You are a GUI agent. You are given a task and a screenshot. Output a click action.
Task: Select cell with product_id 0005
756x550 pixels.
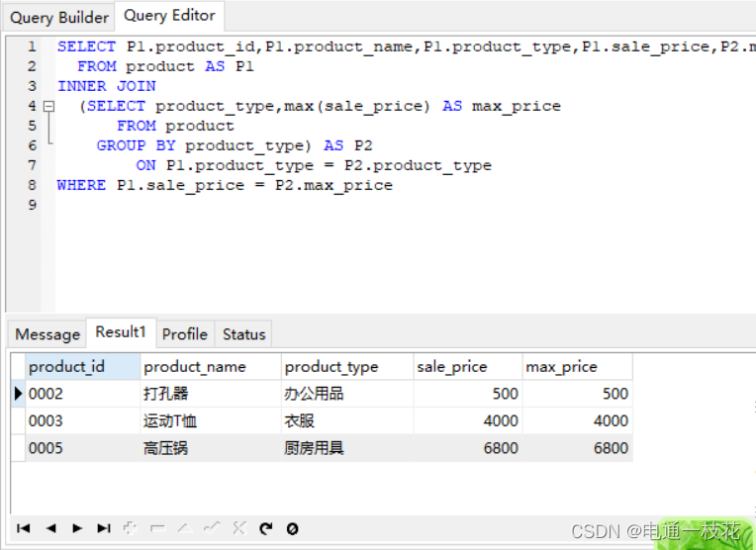(x=82, y=448)
